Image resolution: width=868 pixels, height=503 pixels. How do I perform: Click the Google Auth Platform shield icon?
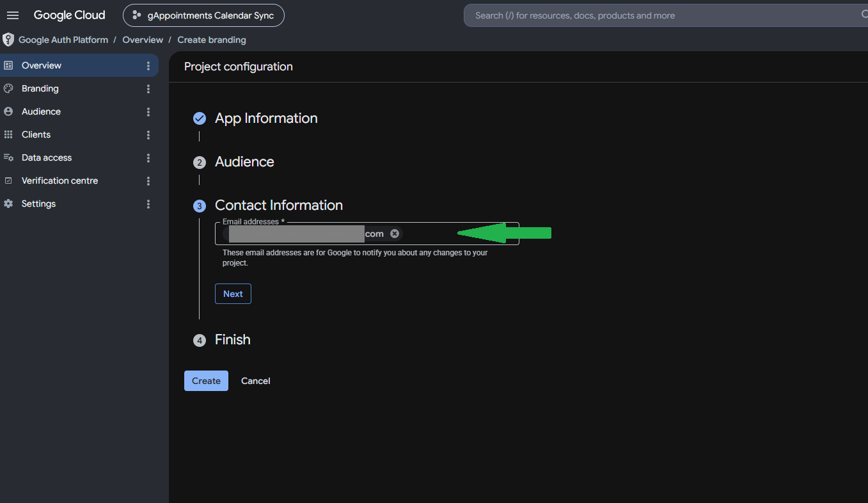click(x=8, y=40)
